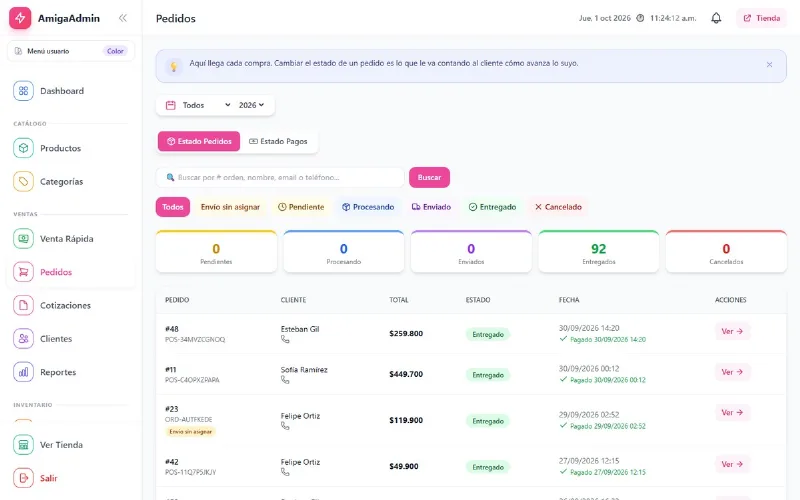This screenshot has height=500, width=800.
Task: Toggle the Color menu switch
Action: [x=115, y=51]
